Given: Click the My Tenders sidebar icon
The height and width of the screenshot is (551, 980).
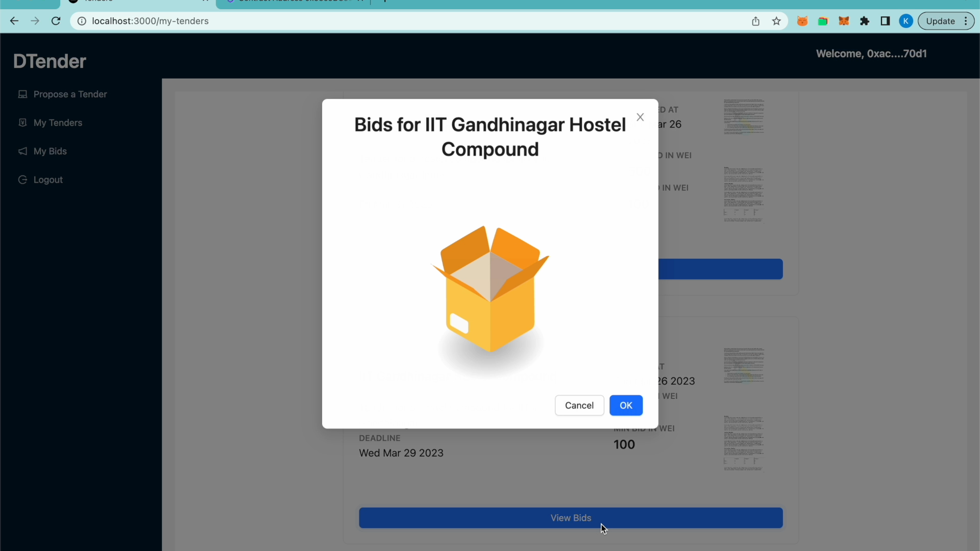Looking at the screenshot, I should (22, 122).
